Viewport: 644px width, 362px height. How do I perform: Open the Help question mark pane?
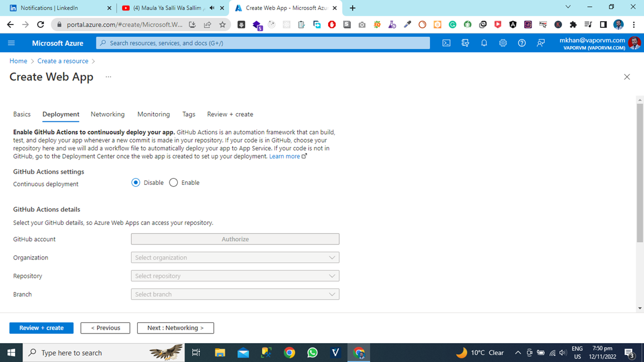tap(521, 43)
